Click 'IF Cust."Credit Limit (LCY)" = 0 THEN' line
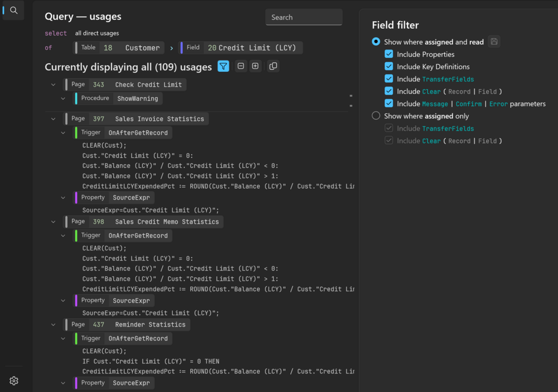 point(151,361)
